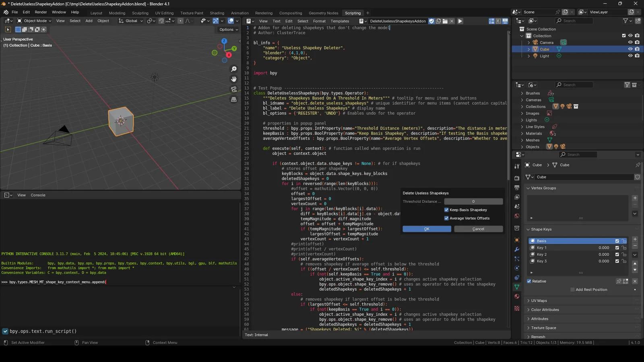Expand the UV Maps panel
This screenshot has height=362, width=644.
click(x=539, y=301)
